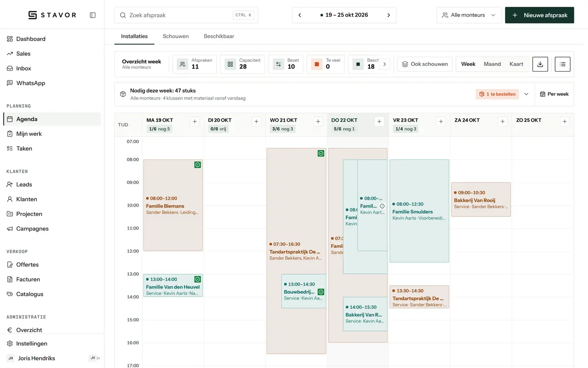Open Bouwbedrijf 13:00–14:30 appointment
Viewport: 588px width, 368px height.
click(x=304, y=291)
